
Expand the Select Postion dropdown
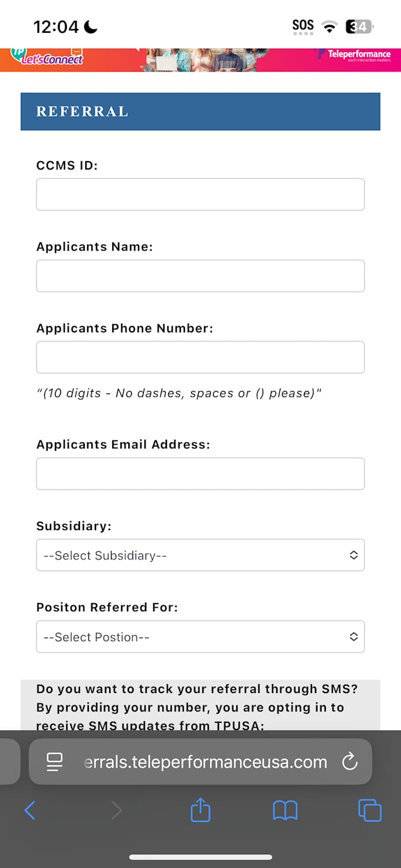click(x=200, y=637)
